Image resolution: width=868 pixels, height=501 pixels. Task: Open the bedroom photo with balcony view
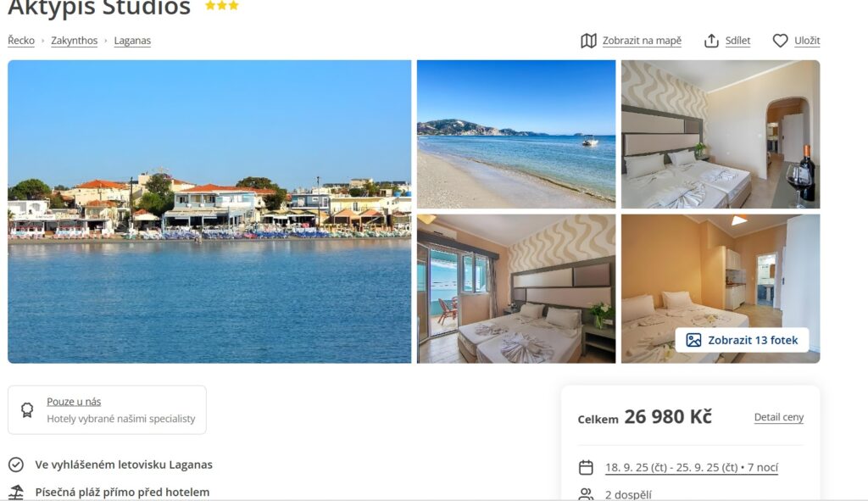click(x=516, y=289)
